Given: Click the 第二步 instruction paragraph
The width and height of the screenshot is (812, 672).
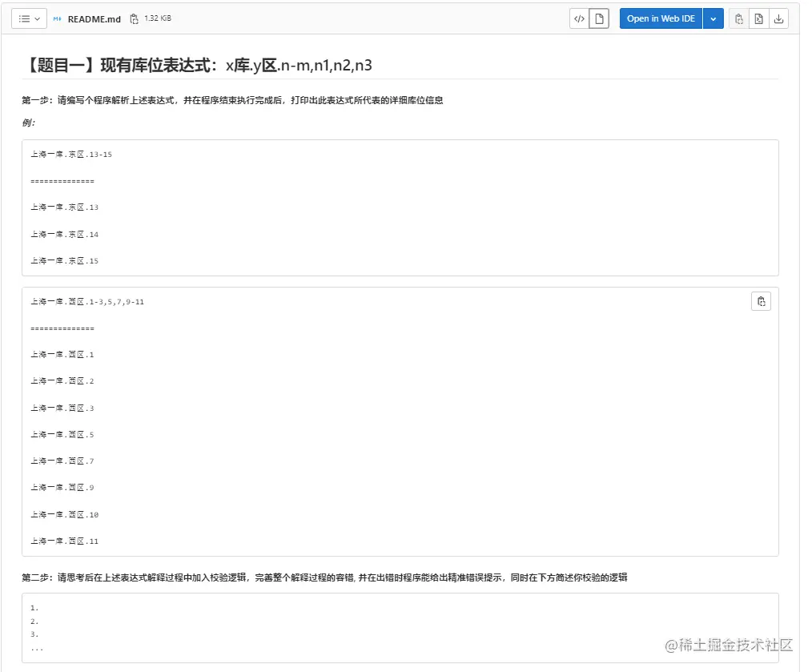Looking at the screenshot, I should [x=324, y=577].
